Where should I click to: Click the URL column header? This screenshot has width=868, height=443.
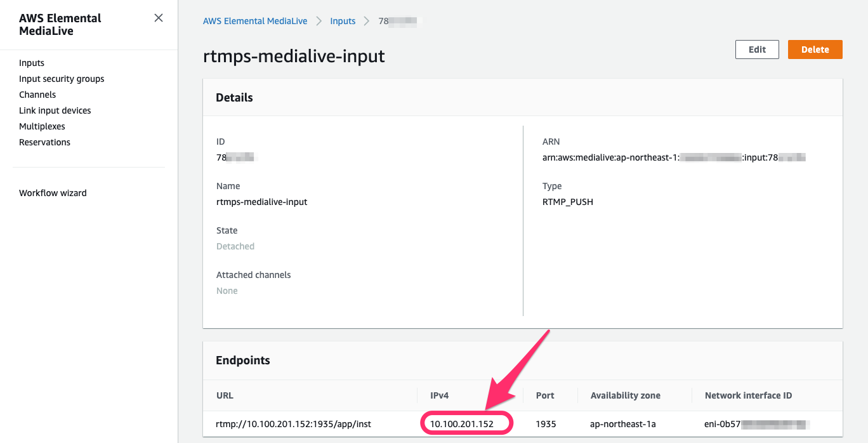click(225, 395)
